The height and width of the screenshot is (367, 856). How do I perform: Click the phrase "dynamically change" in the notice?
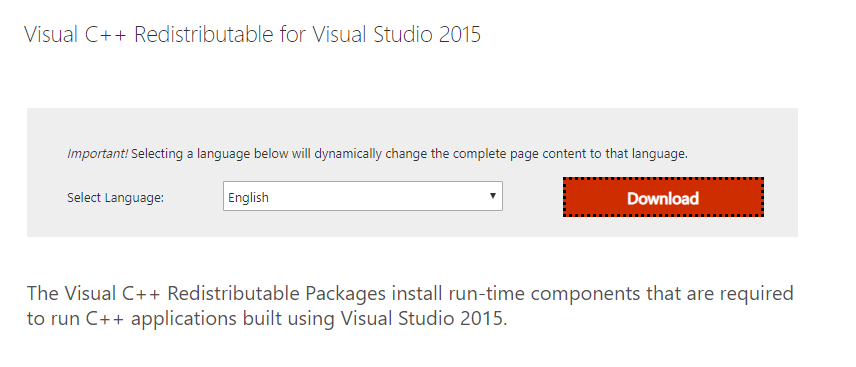pos(372,154)
